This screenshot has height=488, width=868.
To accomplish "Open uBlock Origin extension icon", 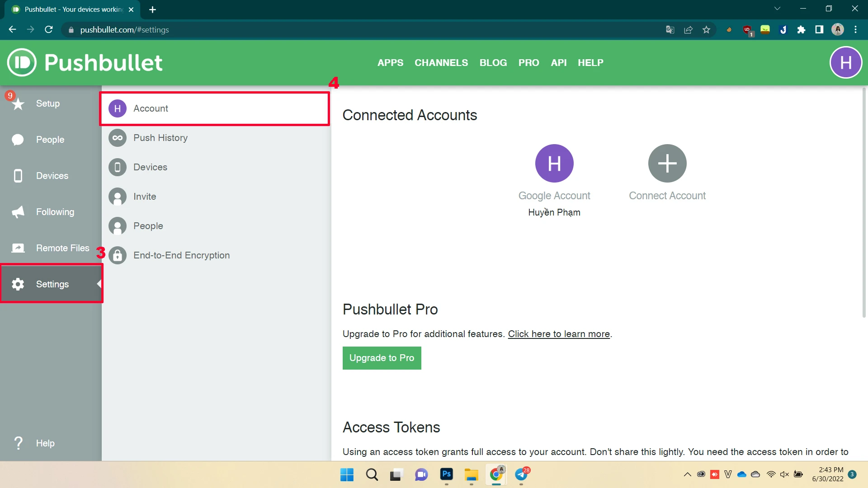I will point(747,30).
